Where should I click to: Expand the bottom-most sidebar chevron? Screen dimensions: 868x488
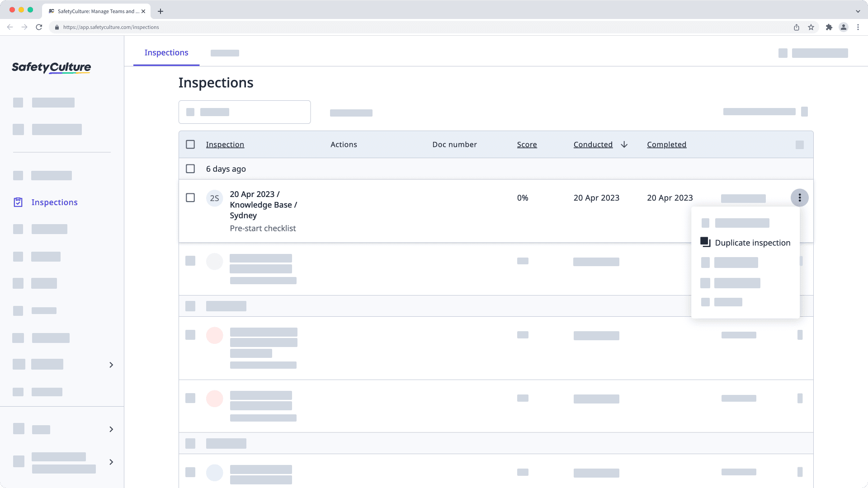(111, 462)
